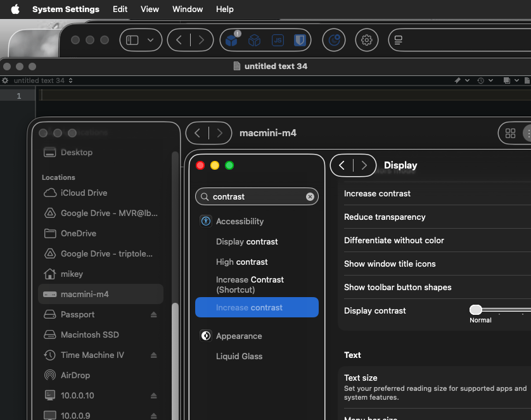Select the Accessibility search result

pos(257,221)
